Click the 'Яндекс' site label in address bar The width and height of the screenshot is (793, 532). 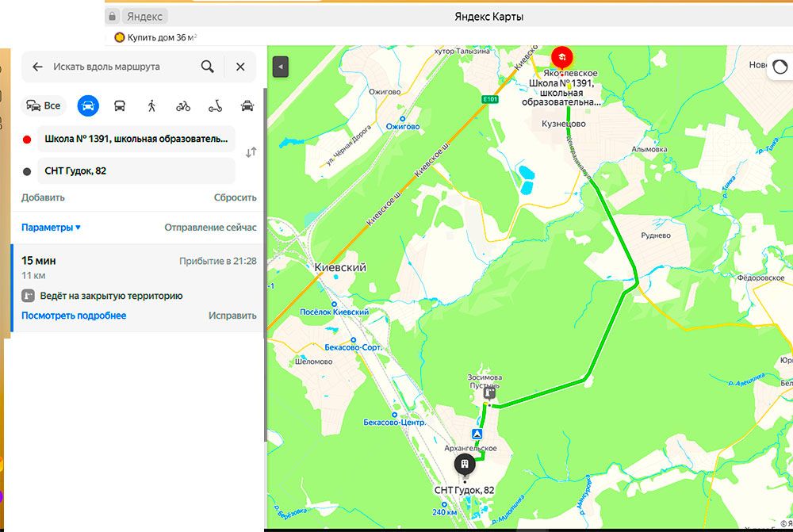(x=144, y=17)
